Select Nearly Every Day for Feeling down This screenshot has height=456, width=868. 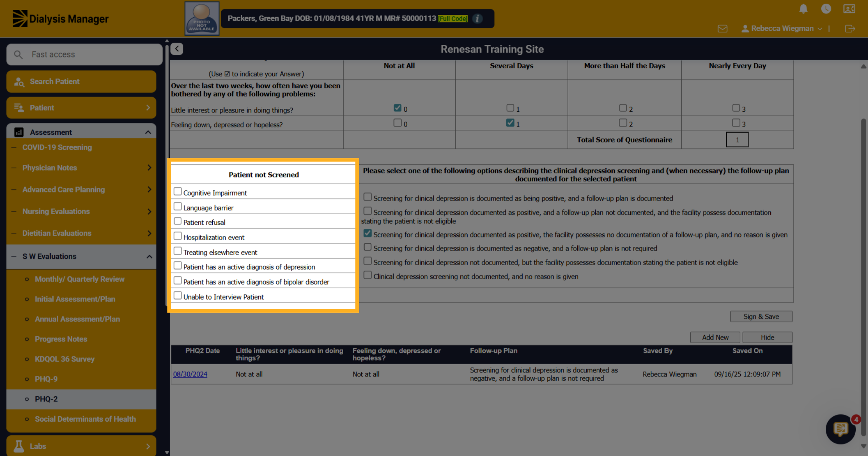click(x=736, y=123)
